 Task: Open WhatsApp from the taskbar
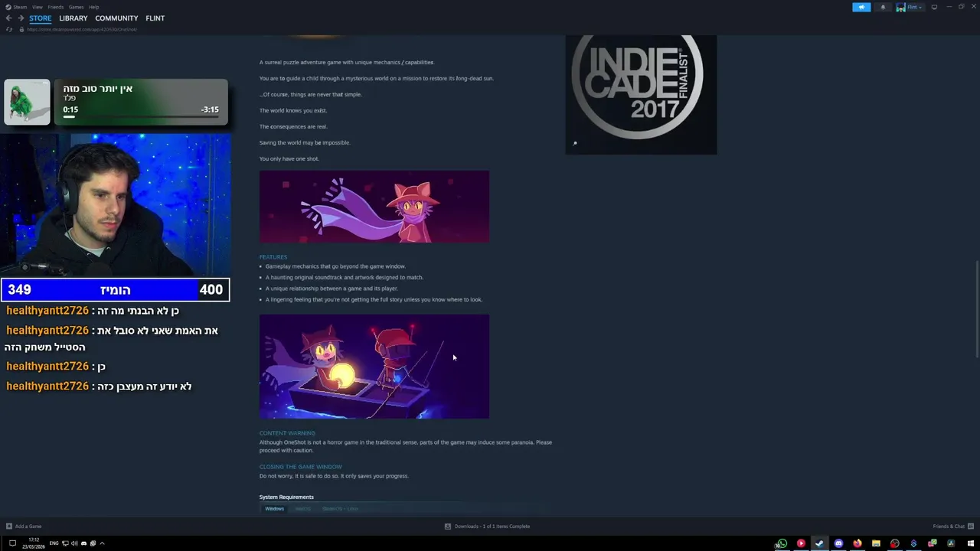(782, 543)
